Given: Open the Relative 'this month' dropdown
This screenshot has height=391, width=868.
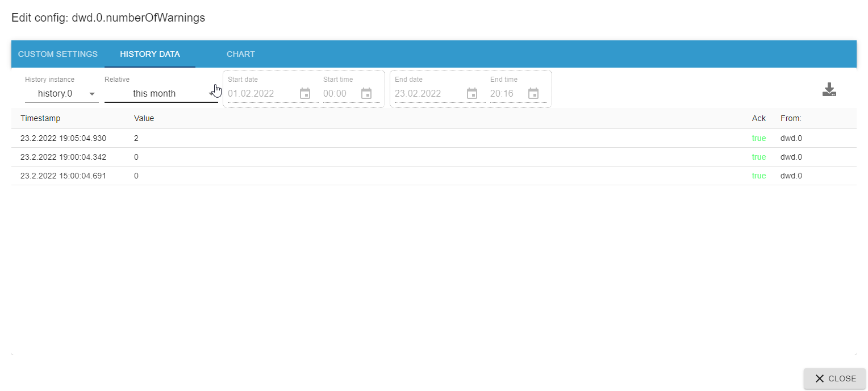Looking at the screenshot, I should tap(161, 93).
